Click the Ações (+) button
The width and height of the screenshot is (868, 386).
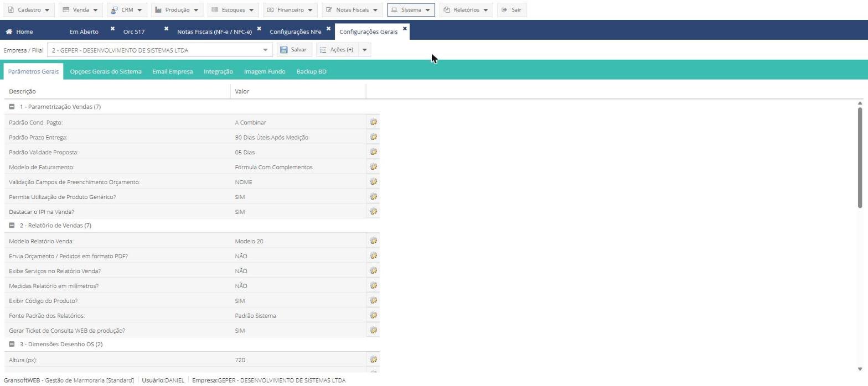pos(337,50)
